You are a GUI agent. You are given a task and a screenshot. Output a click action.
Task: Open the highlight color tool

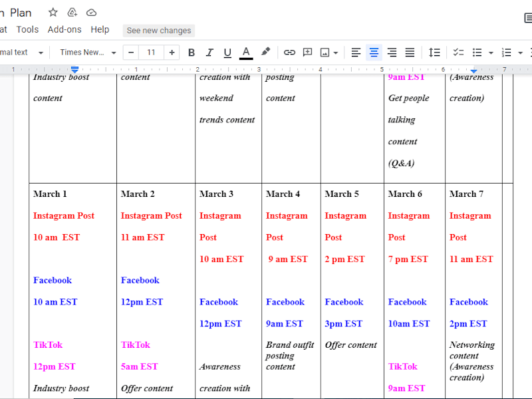pos(265,52)
